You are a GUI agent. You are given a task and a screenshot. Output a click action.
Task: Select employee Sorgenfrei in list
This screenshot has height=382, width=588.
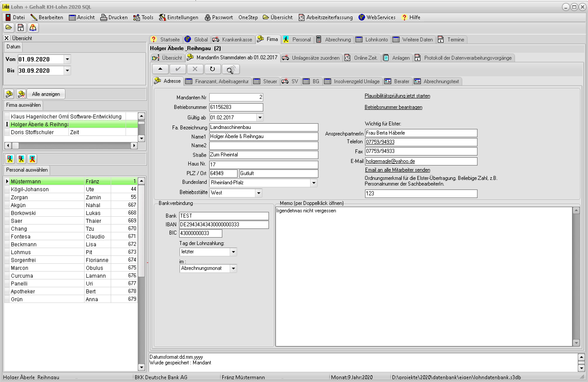coord(71,260)
